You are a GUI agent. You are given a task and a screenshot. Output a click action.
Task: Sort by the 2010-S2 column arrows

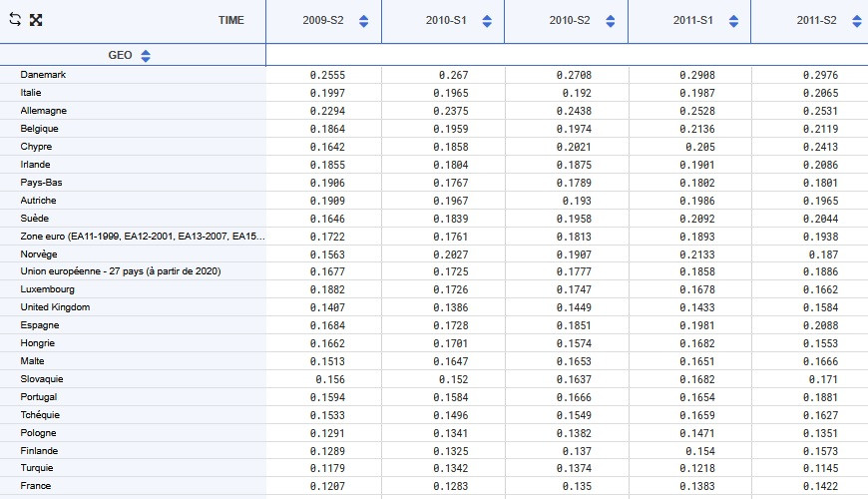coord(611,21)
